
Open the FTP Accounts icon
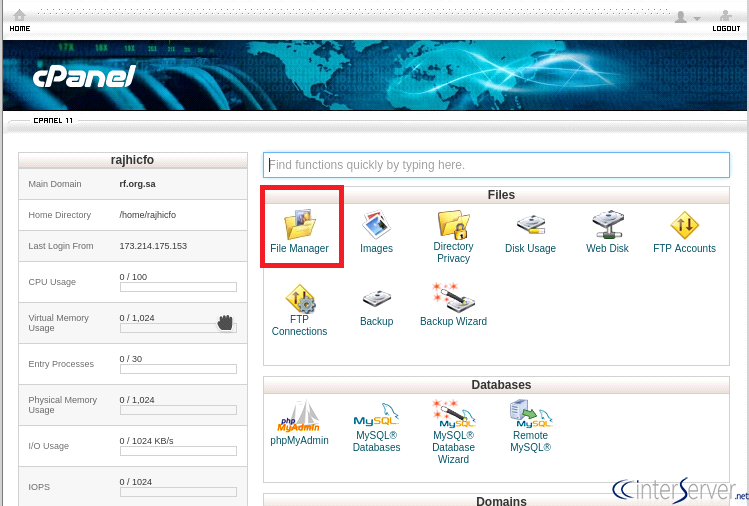(x=685, y=225)
